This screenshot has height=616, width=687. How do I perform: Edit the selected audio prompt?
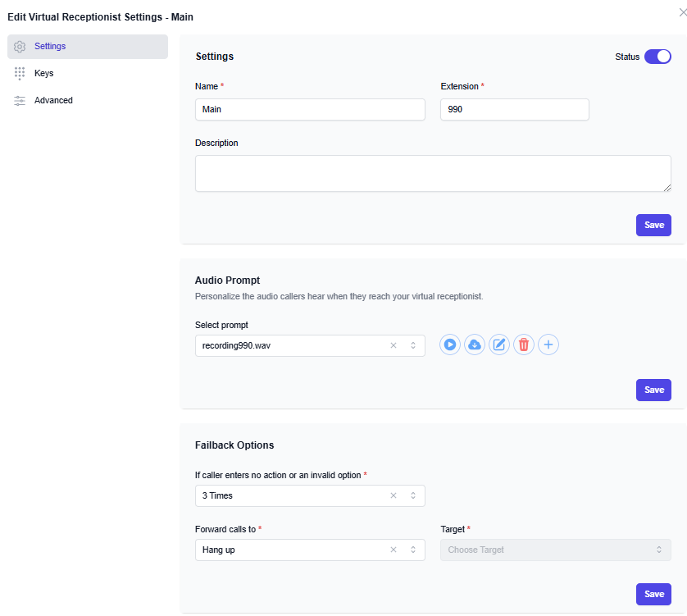[499, 345]
